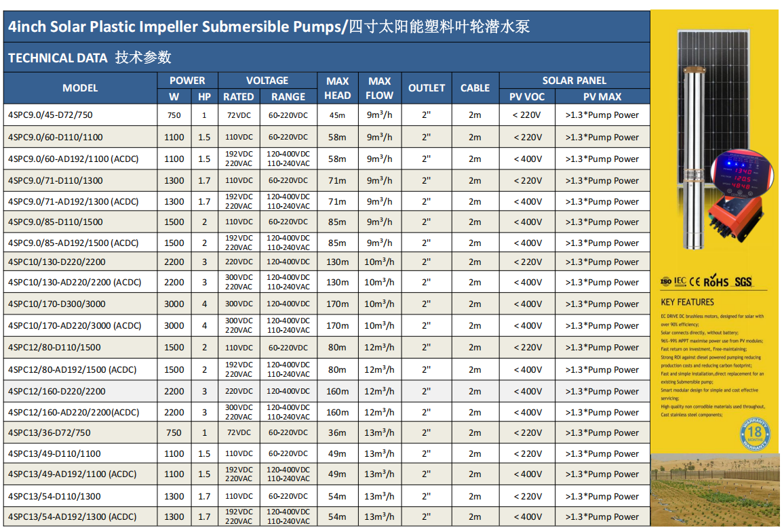The image size is (782, 532).
Task: Click the RoHS certification logo
Action: click(x=716, y=281)
